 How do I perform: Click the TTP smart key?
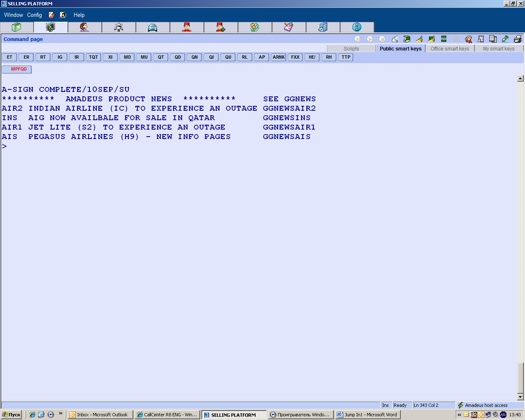346,57
